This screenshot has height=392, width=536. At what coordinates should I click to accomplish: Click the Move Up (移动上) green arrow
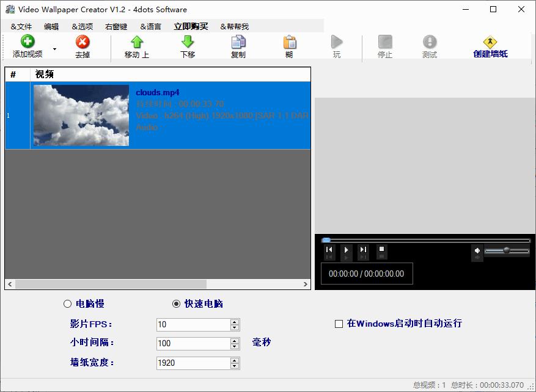[137, 42]
